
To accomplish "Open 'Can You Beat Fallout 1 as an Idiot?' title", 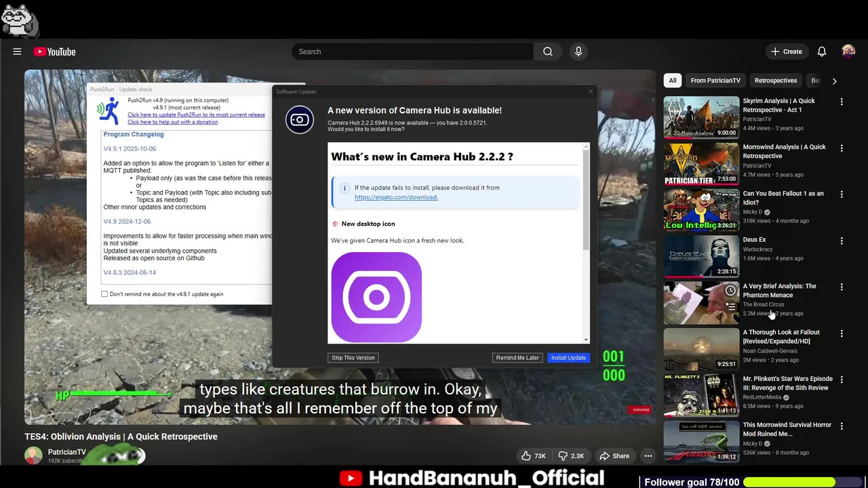I will coord(783,198).
